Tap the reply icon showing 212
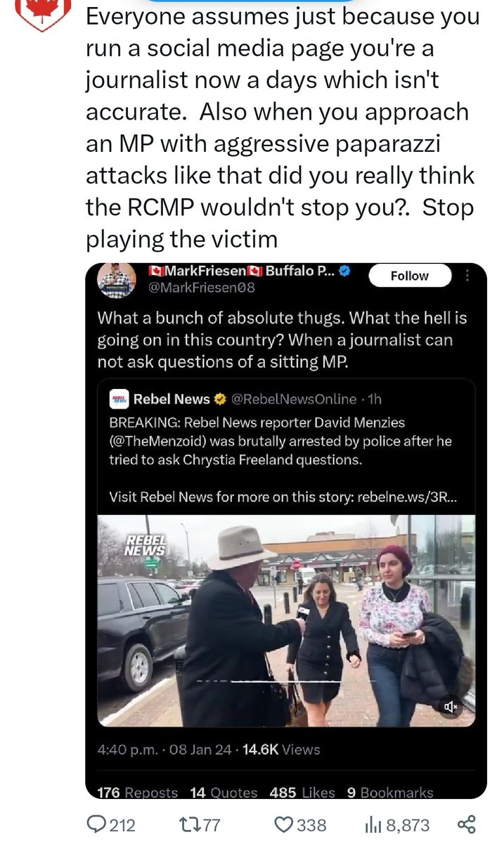The width and height of the screenshot is (504, 844). pos(94,824)
